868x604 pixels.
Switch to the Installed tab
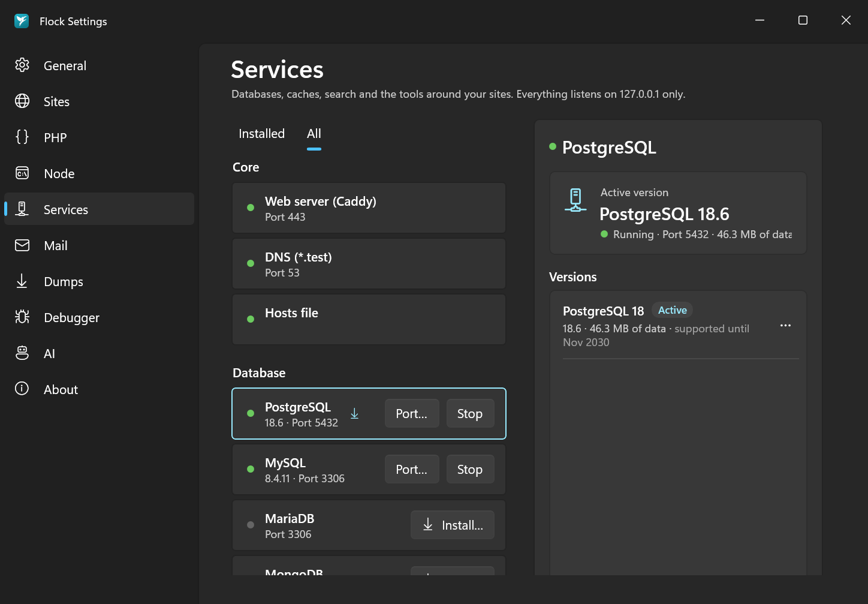click(262, 134)
